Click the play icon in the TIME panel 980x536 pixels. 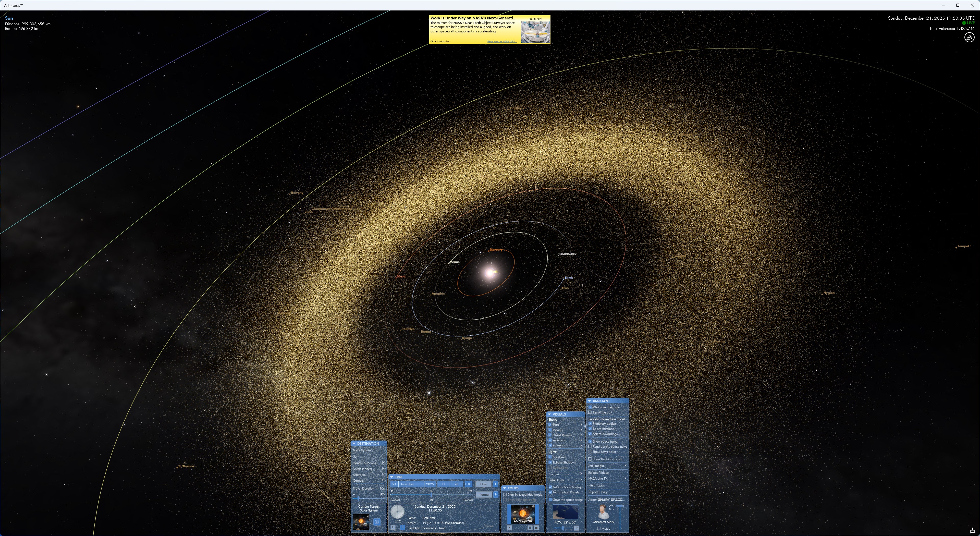click(393, 527)
